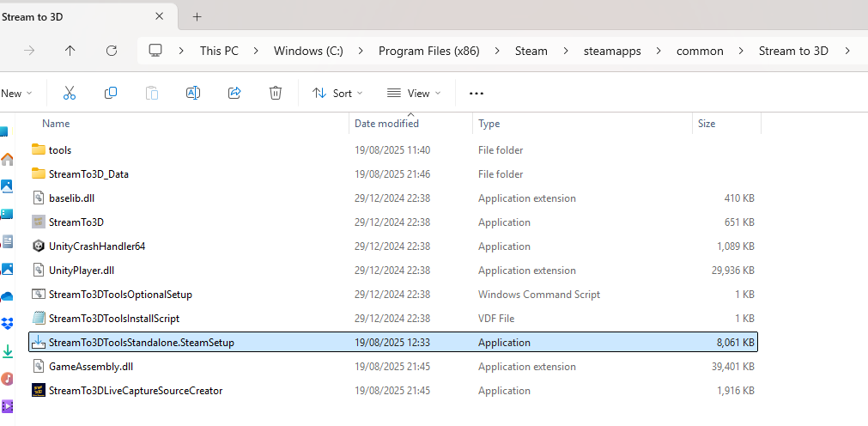
Task: Expand chevron after common breadcrumb
Action: [x=741, y=51]
